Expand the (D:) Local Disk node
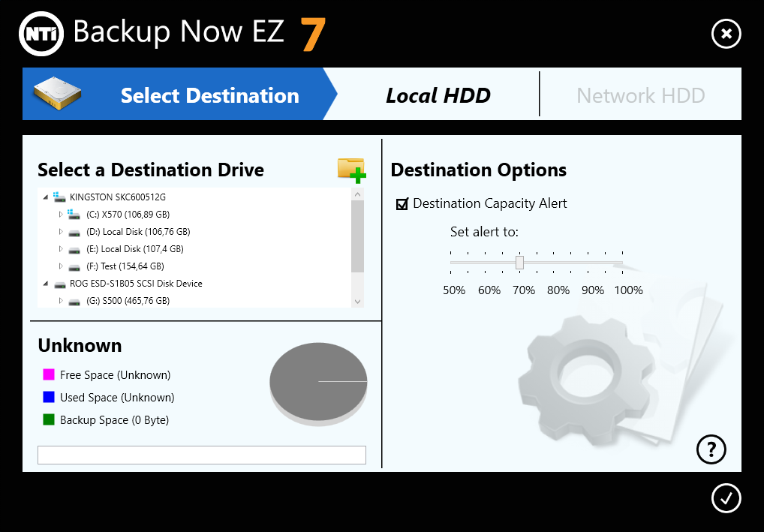This screenshot has height=532, width=764. tap(62, 232)
